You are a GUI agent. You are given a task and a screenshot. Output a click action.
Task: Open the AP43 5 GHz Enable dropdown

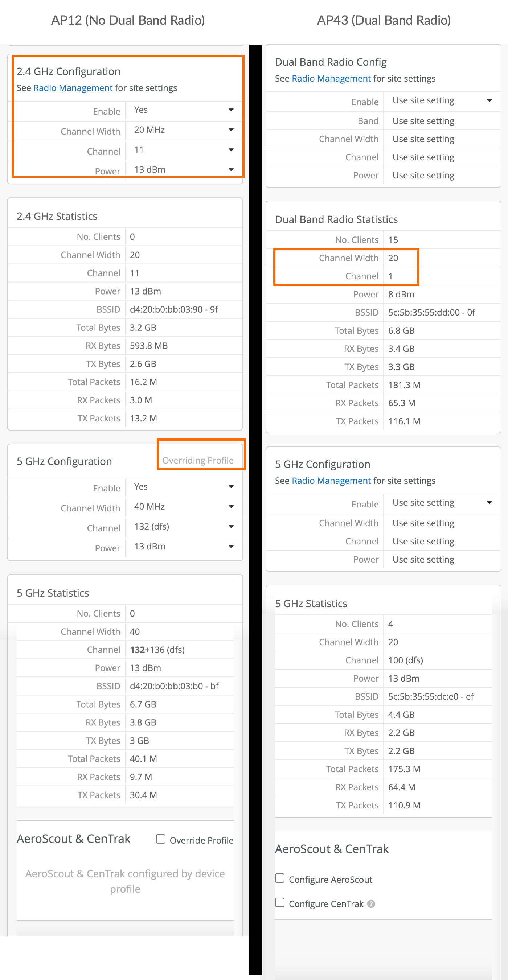point(442,503)
